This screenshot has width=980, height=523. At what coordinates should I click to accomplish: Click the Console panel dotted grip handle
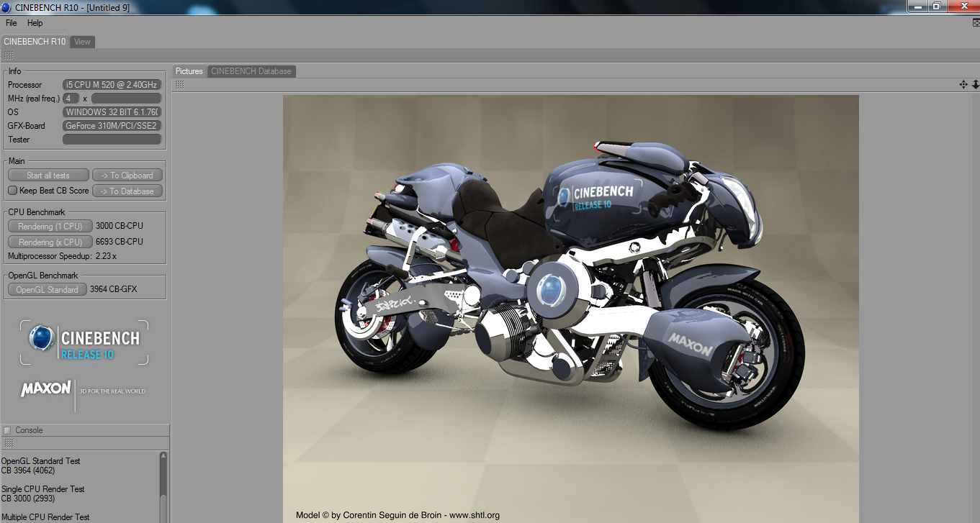pyautogui.click(x=8, y=443)
